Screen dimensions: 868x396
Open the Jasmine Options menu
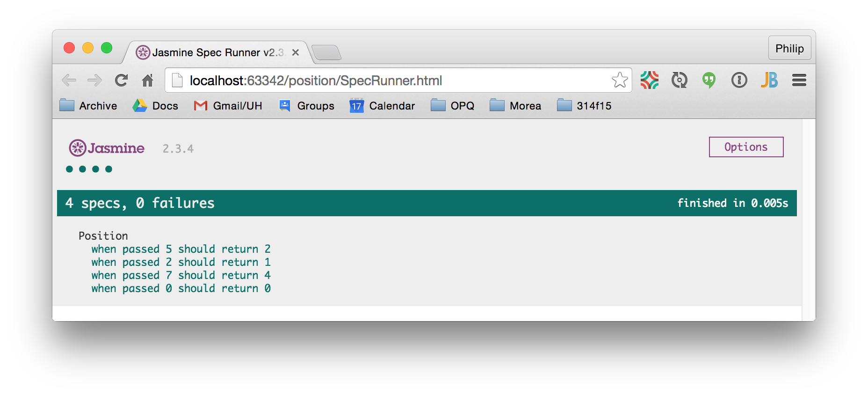click(746, 147)
